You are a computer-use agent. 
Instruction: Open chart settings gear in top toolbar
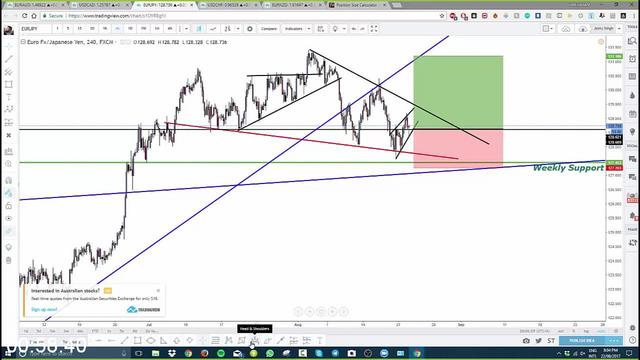click(x=250, y=29)
